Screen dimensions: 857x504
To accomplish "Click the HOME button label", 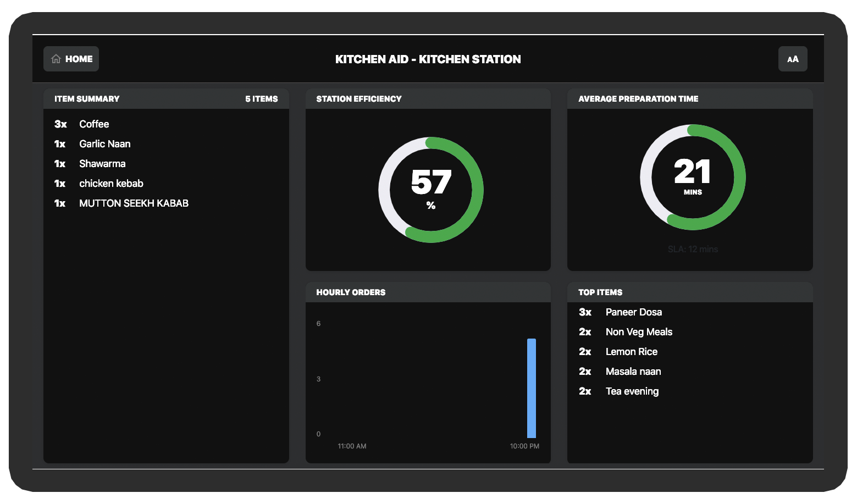I will [79, 59].
